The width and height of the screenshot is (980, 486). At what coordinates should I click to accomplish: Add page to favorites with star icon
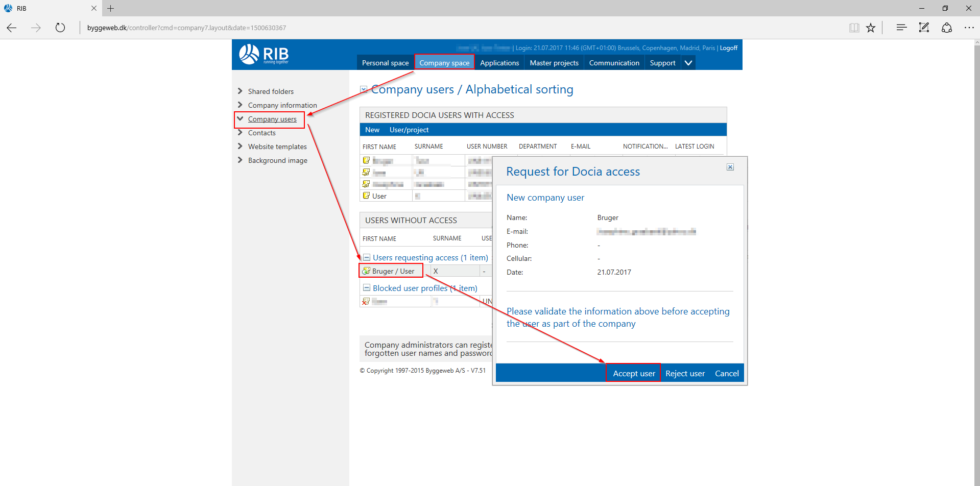coord(871,28)
